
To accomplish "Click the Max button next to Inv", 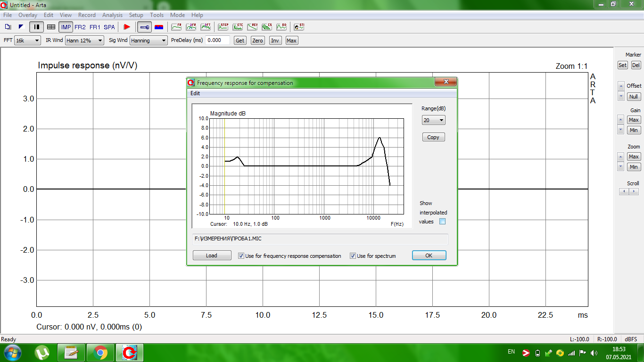I will point(291,41).
